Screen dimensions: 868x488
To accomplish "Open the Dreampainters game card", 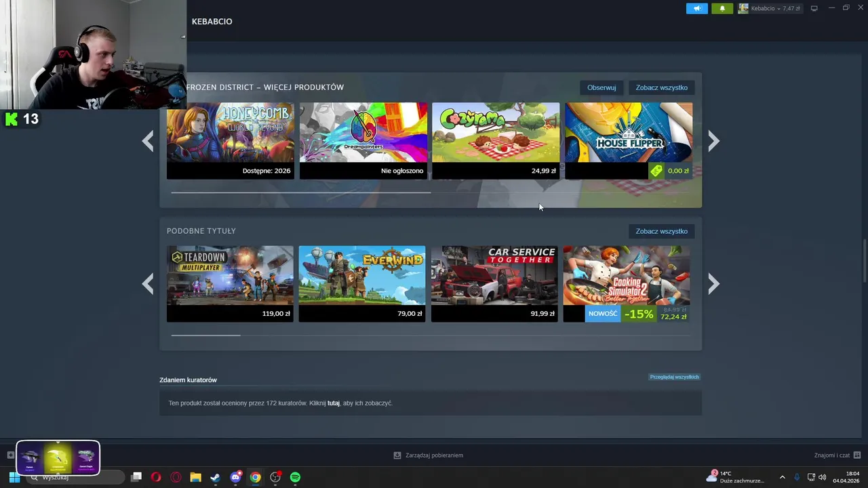I will coord(363,140).
